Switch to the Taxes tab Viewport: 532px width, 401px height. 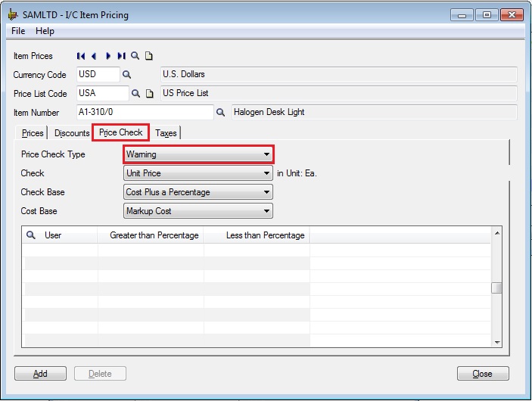pos(166,133)
